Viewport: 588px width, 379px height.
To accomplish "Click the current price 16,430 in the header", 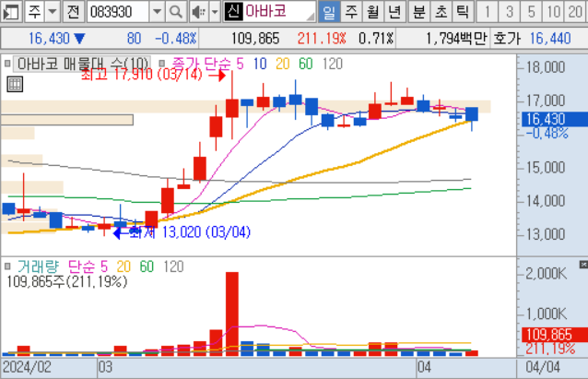I will 49,39.
